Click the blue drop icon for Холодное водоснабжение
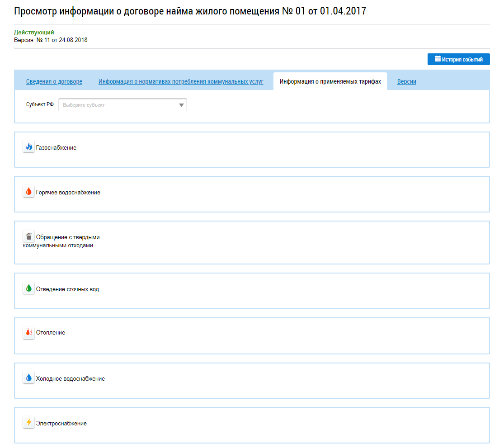Screen dimensions: 499x448 29,378
